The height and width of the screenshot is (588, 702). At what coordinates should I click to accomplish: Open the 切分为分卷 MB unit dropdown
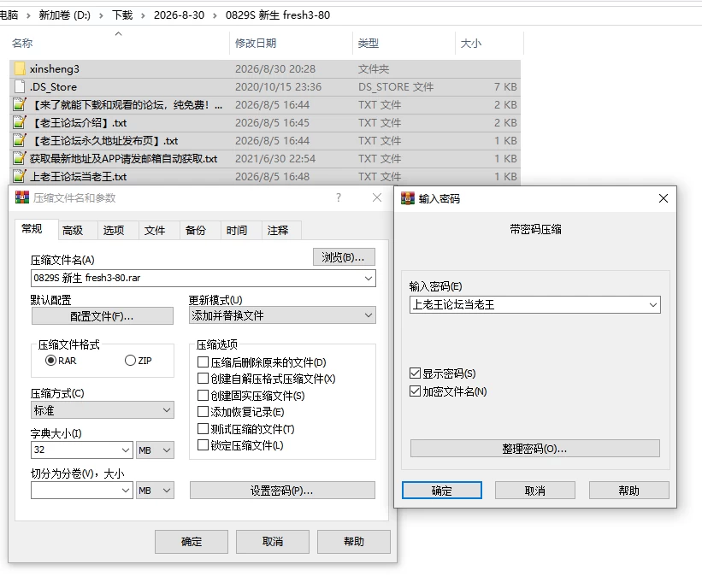155,490
